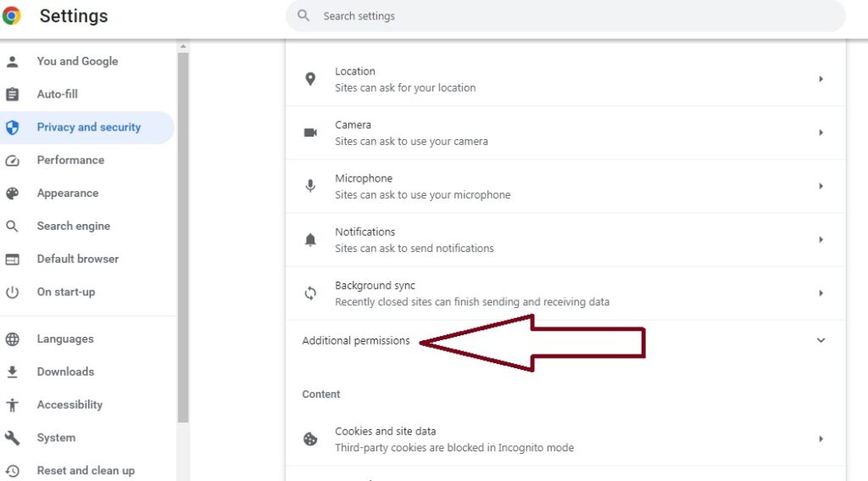
Task: Go to System settings
Action: tap(87, 438)
